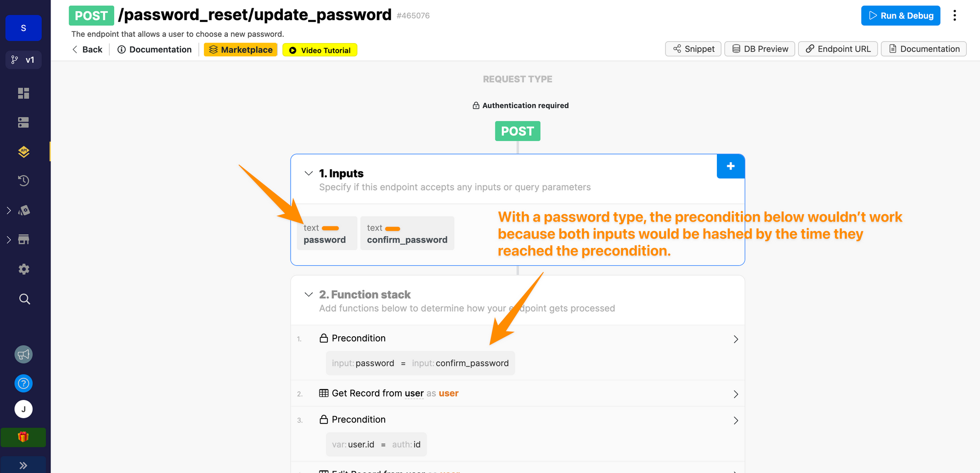Open the request history clock icon
Image resolution: width=980 pixels, height=473 pixels.
click(24, 181)
